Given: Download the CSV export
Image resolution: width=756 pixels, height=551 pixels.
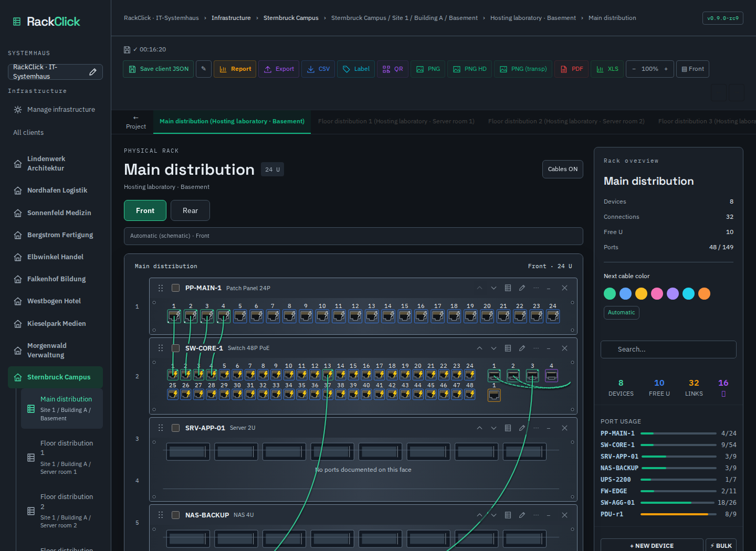Looking at the screenshot, I should pyautogui.click(x=319, y=69).
